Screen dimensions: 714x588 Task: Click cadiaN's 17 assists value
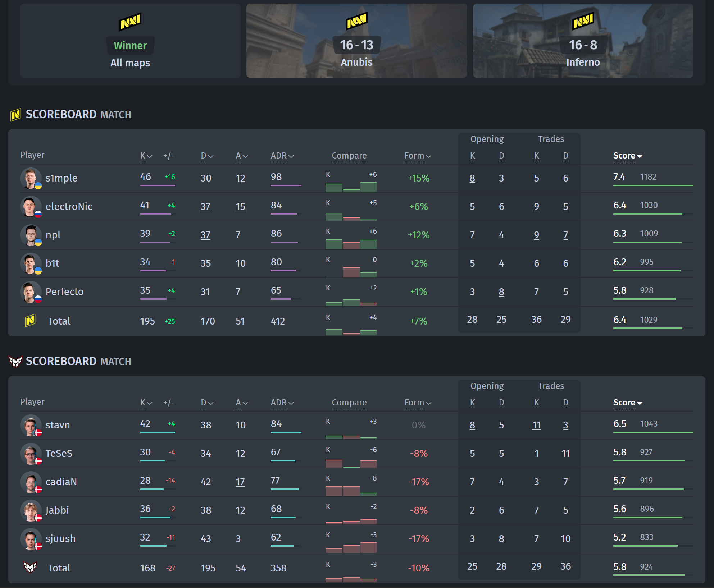[240, 482]
